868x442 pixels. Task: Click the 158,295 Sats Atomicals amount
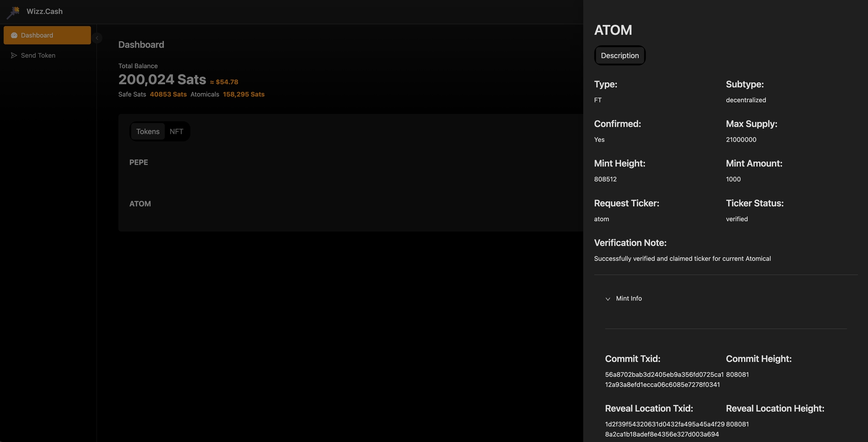[243, 94]
